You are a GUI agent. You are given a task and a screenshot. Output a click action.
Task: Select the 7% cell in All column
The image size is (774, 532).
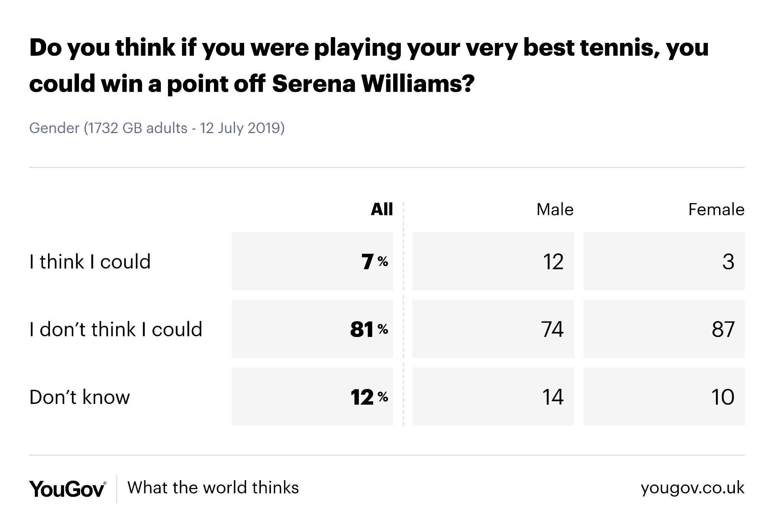click(x=312, y=261)
